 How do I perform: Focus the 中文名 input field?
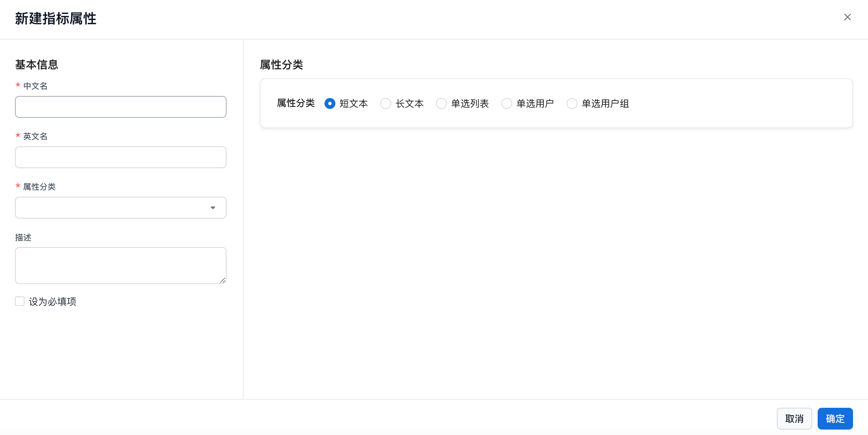[x=120, y=107]
